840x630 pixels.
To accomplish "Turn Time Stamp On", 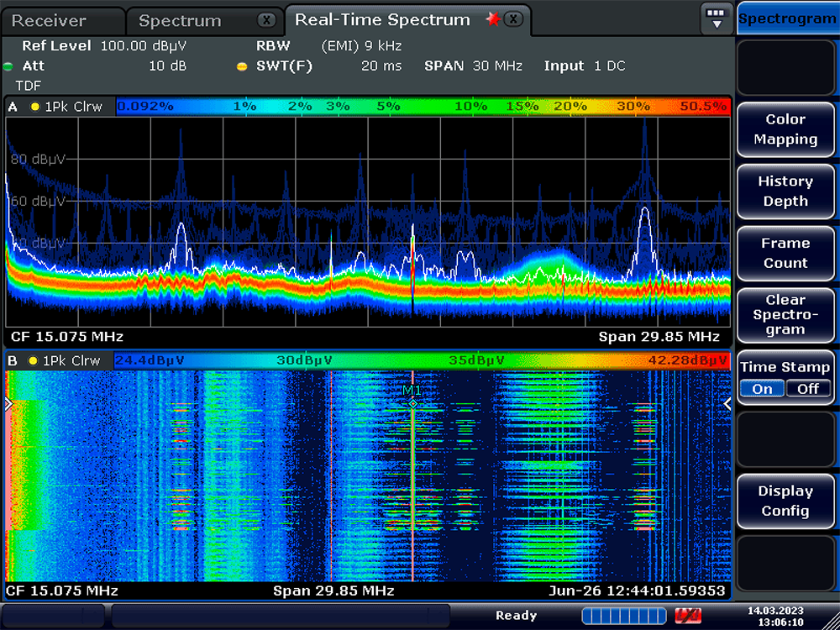I will click(x=762, y=389).
